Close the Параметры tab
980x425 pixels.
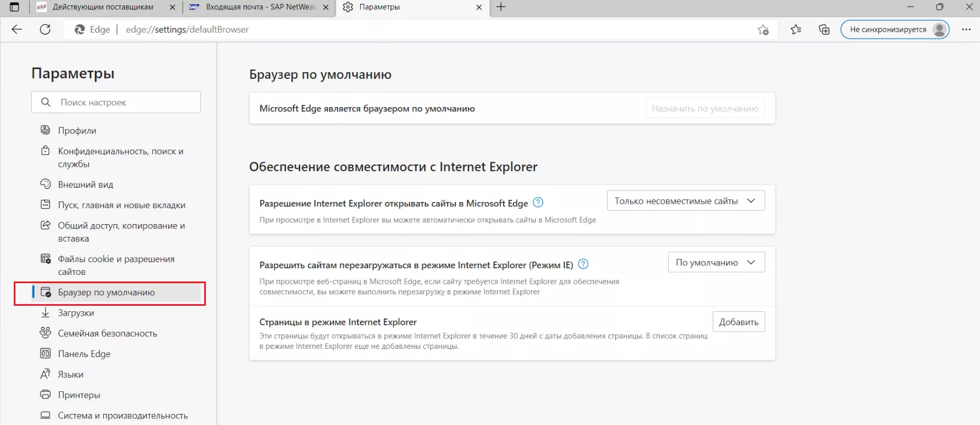pos(478,8)
